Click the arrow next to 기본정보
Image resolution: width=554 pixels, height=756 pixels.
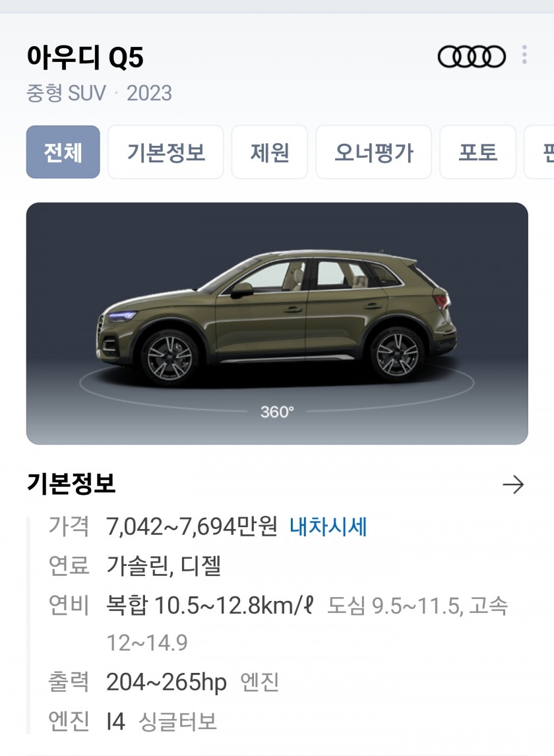513,485
